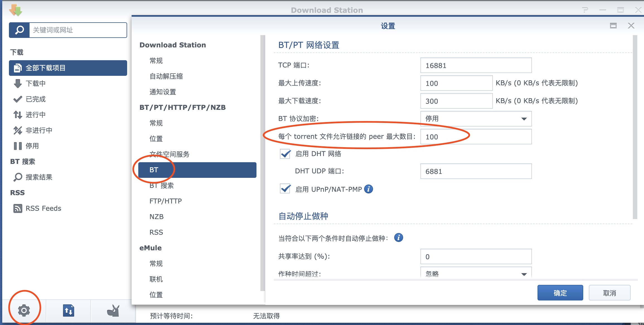Click the eMule donkey icon
This screenshot has height=325, width=644.
coord(113,311)
